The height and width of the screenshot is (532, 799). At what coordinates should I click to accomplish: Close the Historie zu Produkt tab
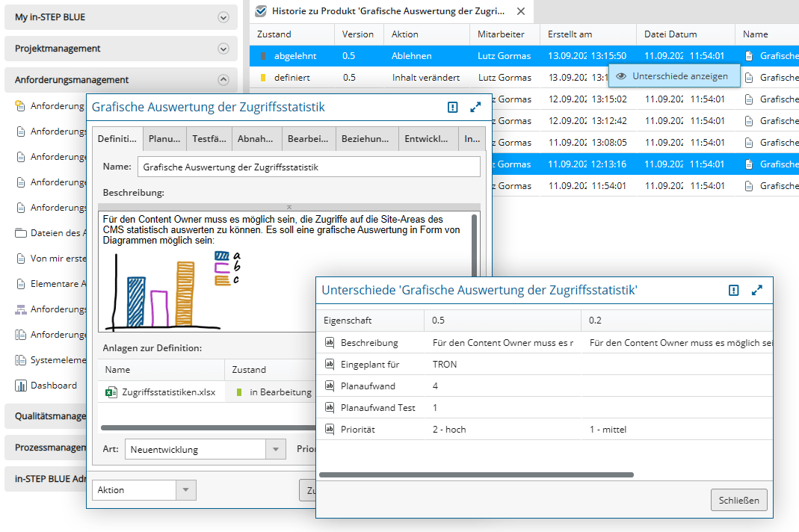[521, 11]
